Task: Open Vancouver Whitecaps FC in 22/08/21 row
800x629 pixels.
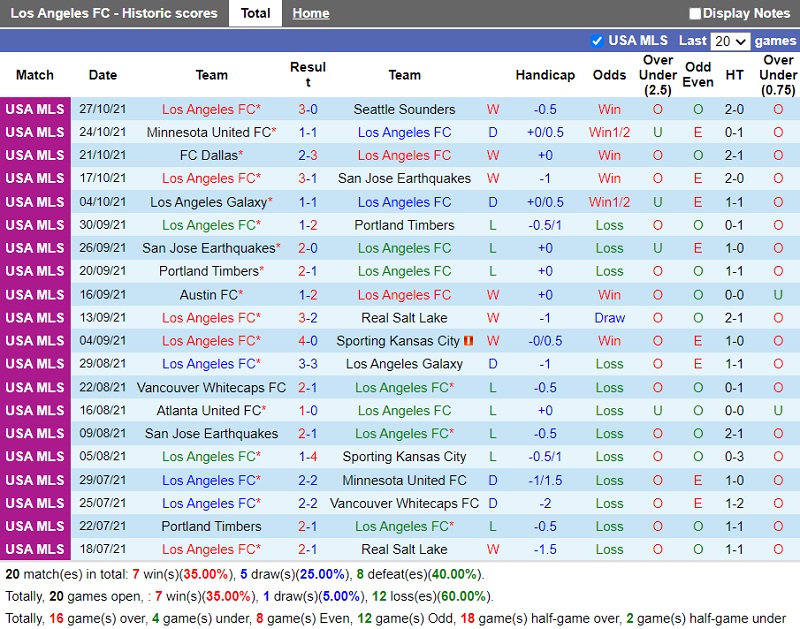Action: pyautogui.click(x=211, y=388)
